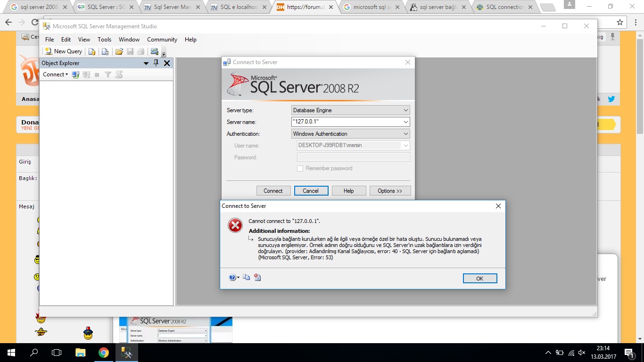The image size is (644, 362).
Task: Click the Database Engine Query toolbar icon
Action: (92, 51)
